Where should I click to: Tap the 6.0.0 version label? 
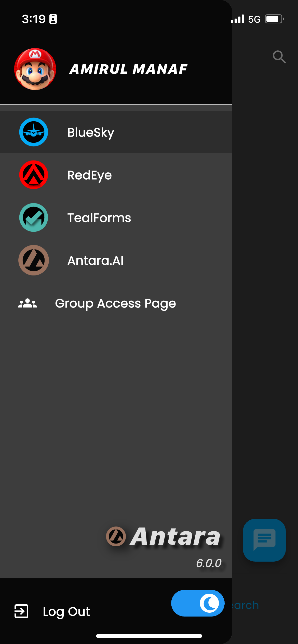pos(209,563)
